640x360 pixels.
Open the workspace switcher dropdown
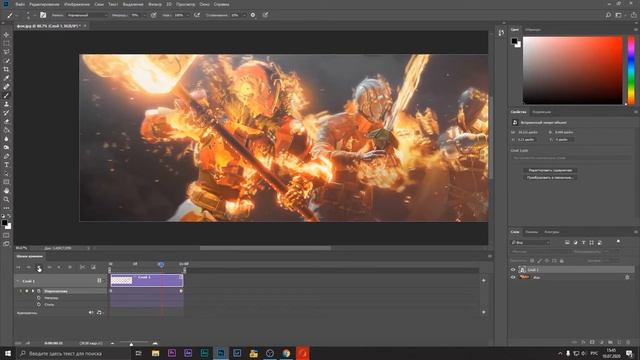(x=620, y=15)
